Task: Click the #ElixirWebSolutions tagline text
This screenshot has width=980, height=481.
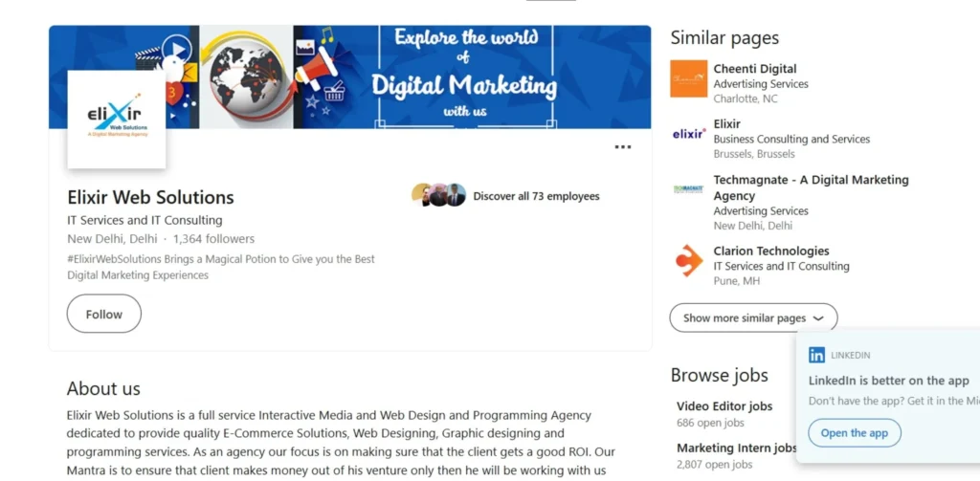Action: pyautogui.click(x=221, y=267)
